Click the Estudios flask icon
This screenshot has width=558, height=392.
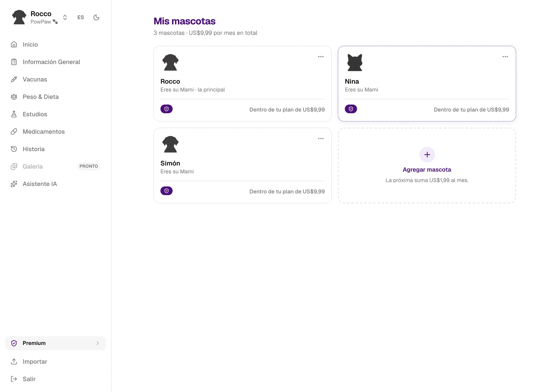[14, 114]
